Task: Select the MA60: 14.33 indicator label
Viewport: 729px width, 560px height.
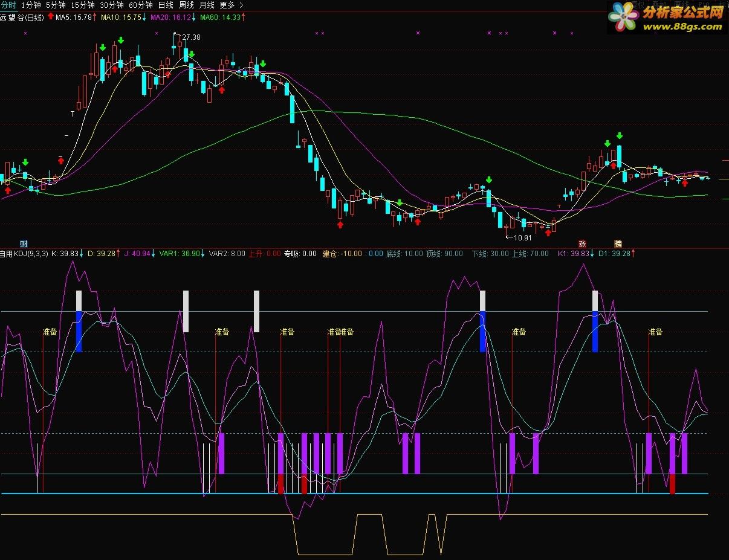Action: (x=220, y=18)
